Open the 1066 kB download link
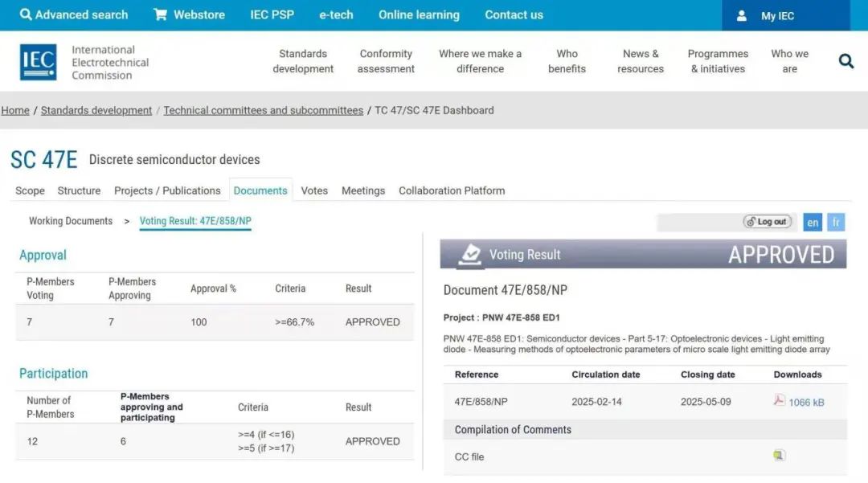The width and height of the screenshot is (868, 483). [x=806, y=402]
